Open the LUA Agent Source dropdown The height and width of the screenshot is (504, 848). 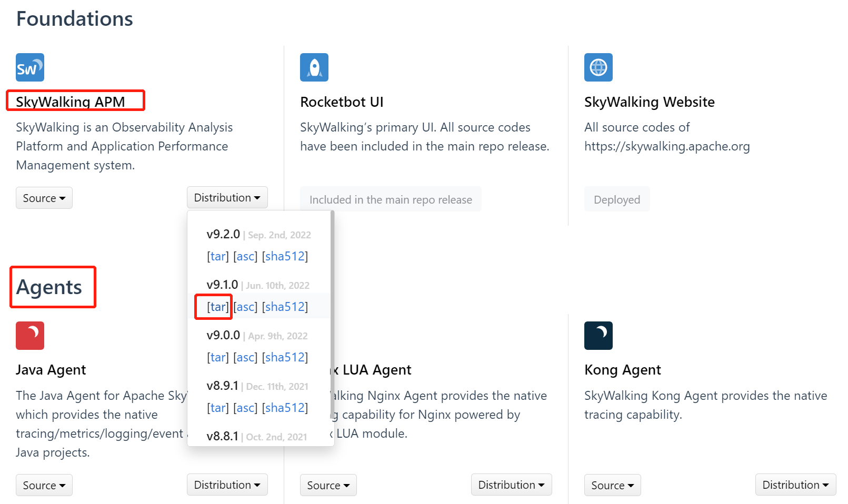(328, 485)
